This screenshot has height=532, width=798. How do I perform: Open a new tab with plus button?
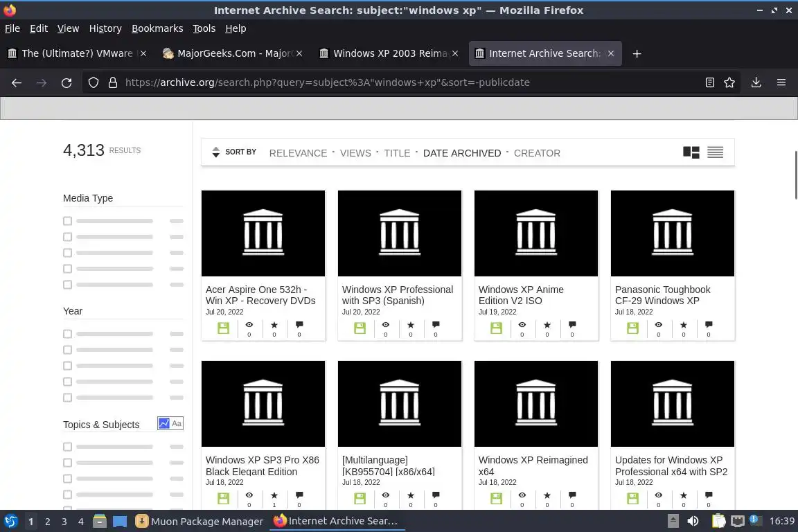[x=637, y=53]
